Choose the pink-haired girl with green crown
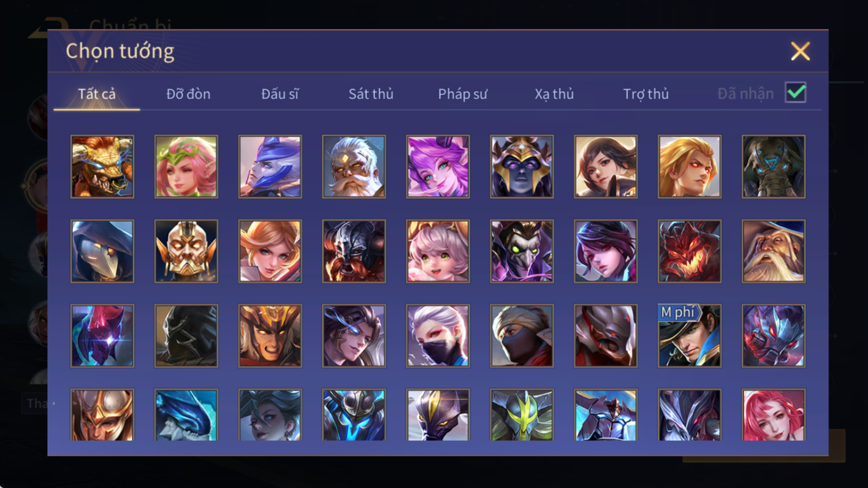Screen dimensions: 868x488 186,166
